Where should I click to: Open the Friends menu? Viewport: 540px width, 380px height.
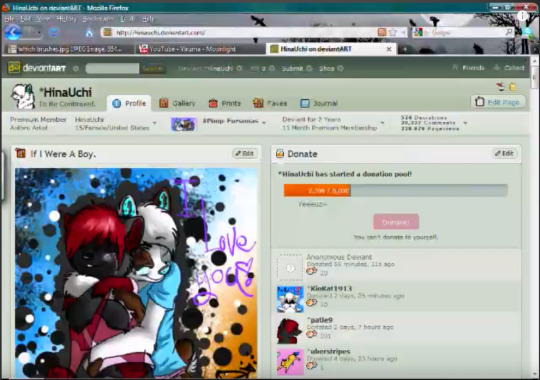tap(469, 68)
